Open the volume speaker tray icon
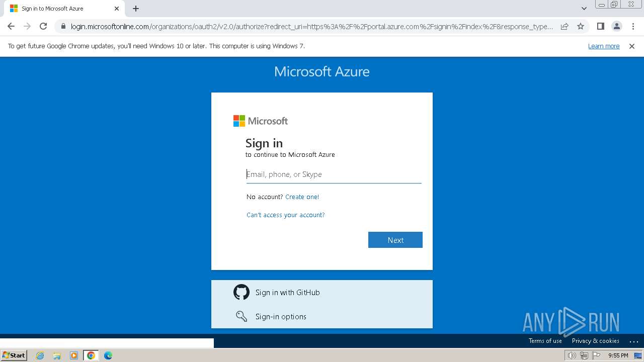 [x=572, y=355]
